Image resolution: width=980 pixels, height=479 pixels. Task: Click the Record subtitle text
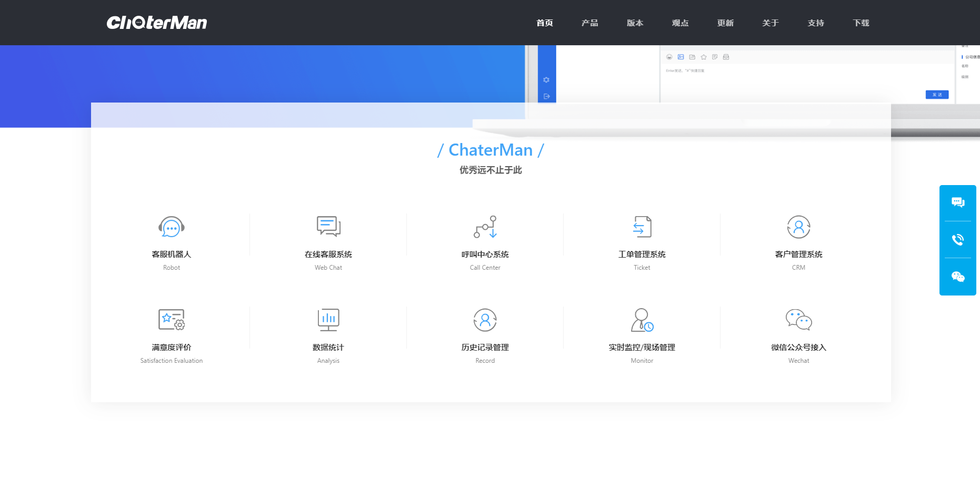(x=485, y=361)
